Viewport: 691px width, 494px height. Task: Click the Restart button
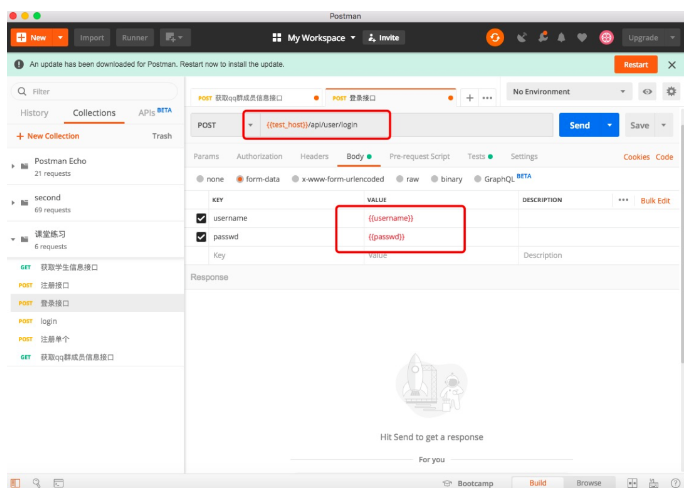pos(635,65)
